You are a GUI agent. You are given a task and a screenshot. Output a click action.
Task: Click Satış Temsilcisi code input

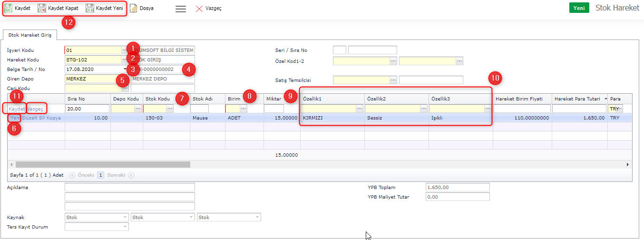tap(361, 80)
